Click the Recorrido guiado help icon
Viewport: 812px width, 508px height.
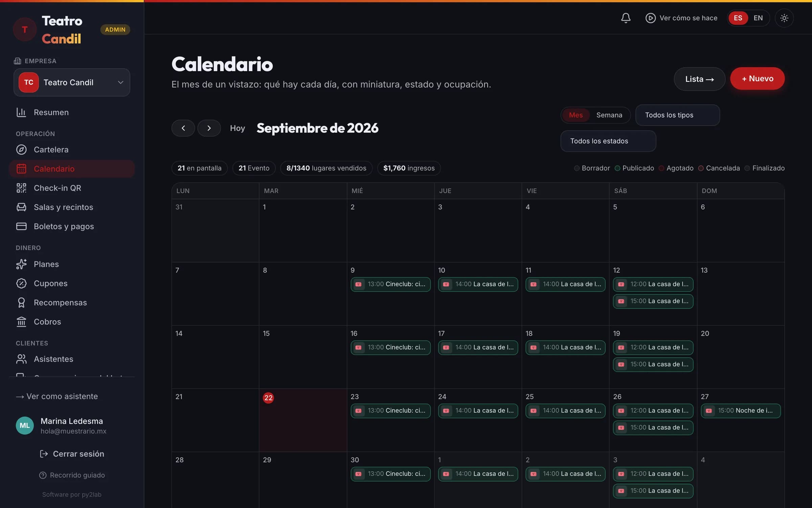(x=43, y=475)
